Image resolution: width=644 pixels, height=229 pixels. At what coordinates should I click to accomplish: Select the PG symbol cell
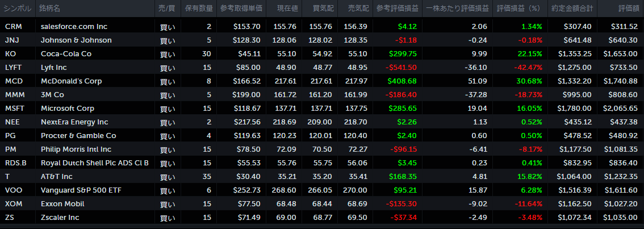[10, 136]
